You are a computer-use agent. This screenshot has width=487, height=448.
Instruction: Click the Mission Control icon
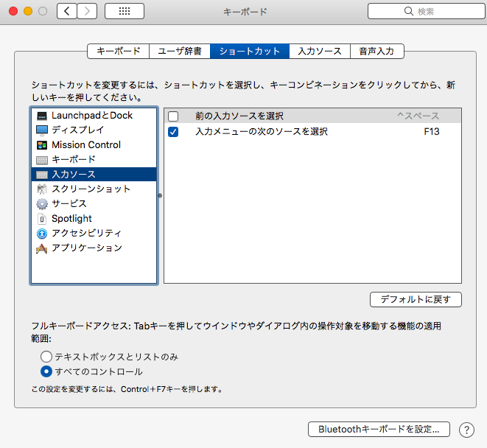(x=42, y=145)
